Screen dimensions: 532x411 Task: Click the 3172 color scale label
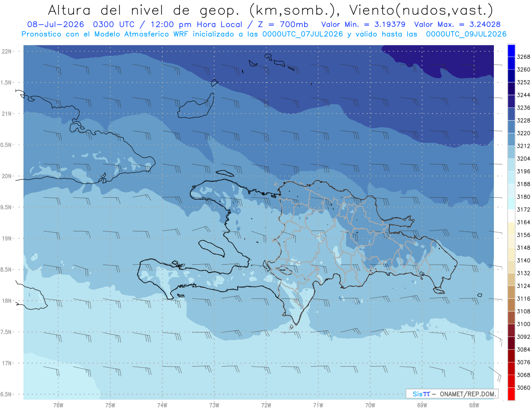tap(524, 210)
